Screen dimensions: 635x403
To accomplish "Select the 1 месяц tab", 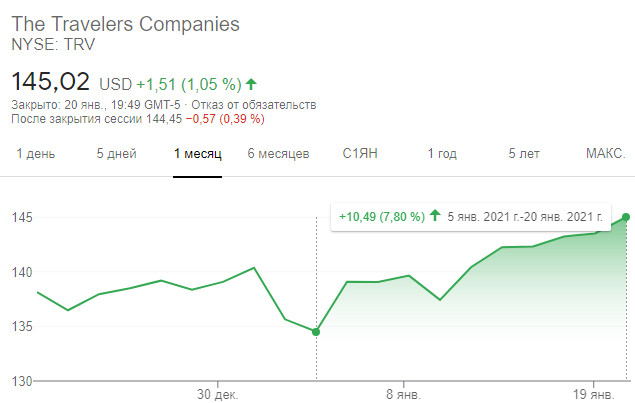I will pyautogui.click(x=197, y=154).
